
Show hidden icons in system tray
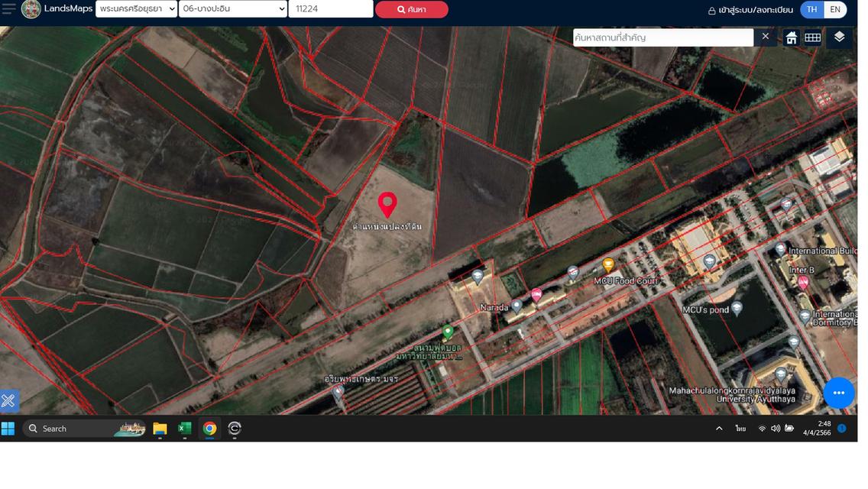tap(719, 429)
